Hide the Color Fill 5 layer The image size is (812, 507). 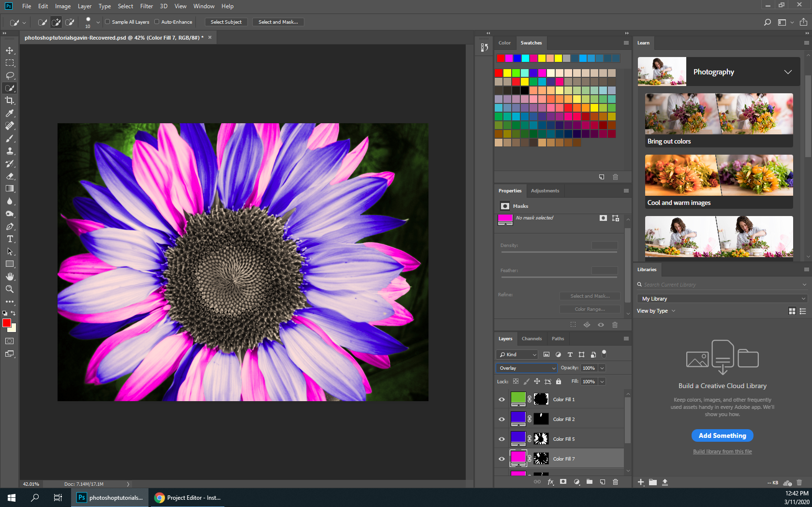(502, 439)
